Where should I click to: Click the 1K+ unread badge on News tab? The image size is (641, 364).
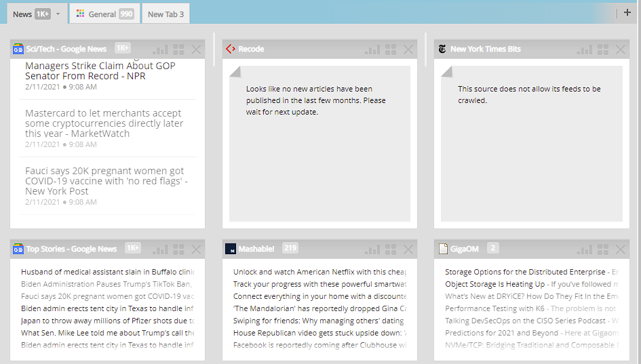43,14
